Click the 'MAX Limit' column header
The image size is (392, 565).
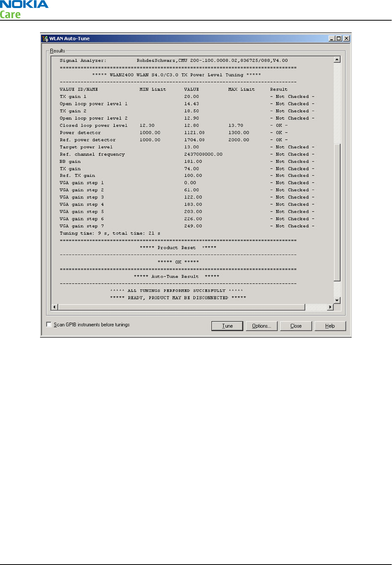tap(241, 89)
